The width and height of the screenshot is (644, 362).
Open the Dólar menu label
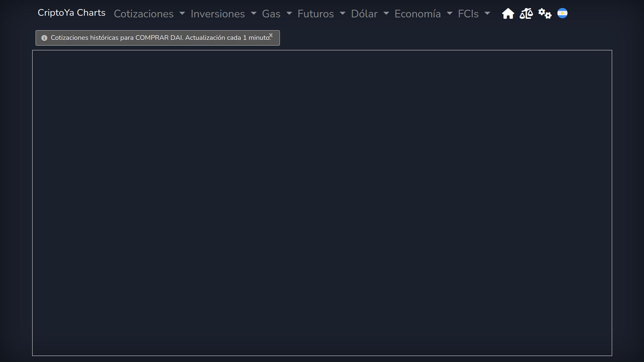(x=364, y=14)
